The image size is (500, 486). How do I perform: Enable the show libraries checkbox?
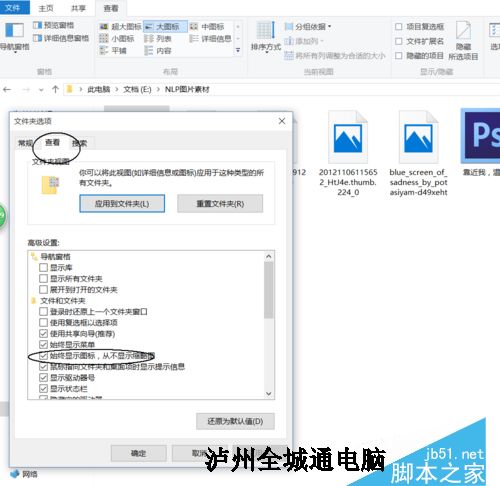tap(43, 267)
